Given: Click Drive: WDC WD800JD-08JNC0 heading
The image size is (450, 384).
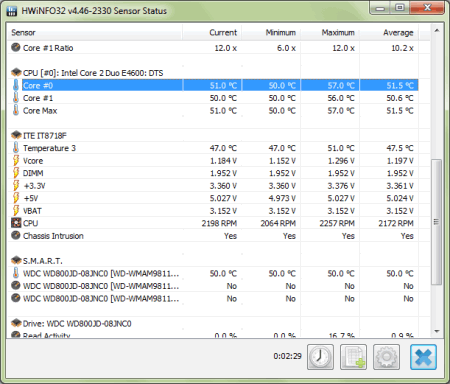Looking at the screenshot, I should pos(77,323).
